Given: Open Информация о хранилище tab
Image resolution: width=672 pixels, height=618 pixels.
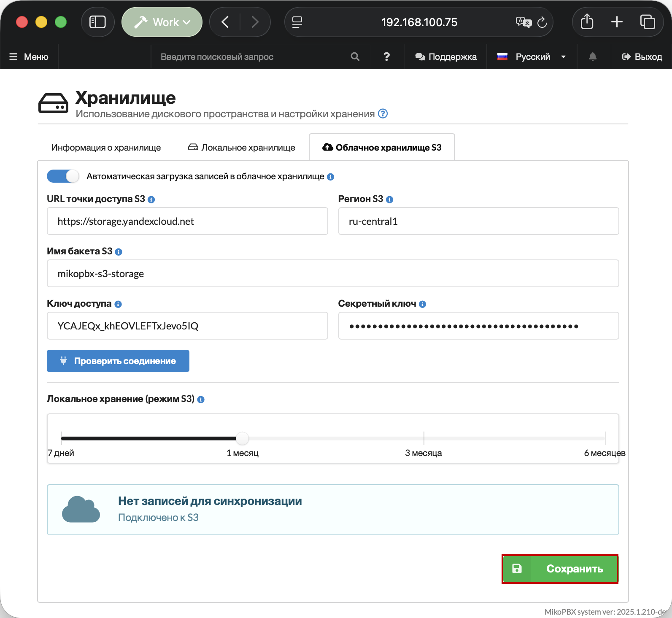Looking at the screenshot, I should (106, 148).
